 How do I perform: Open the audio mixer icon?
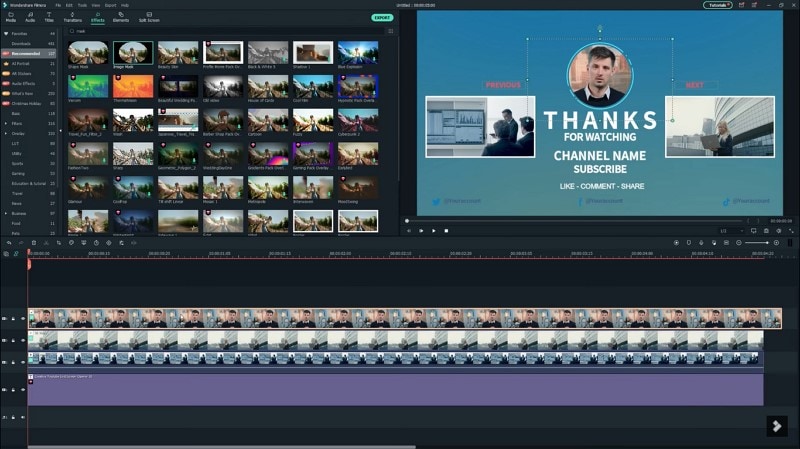[714, 243]
